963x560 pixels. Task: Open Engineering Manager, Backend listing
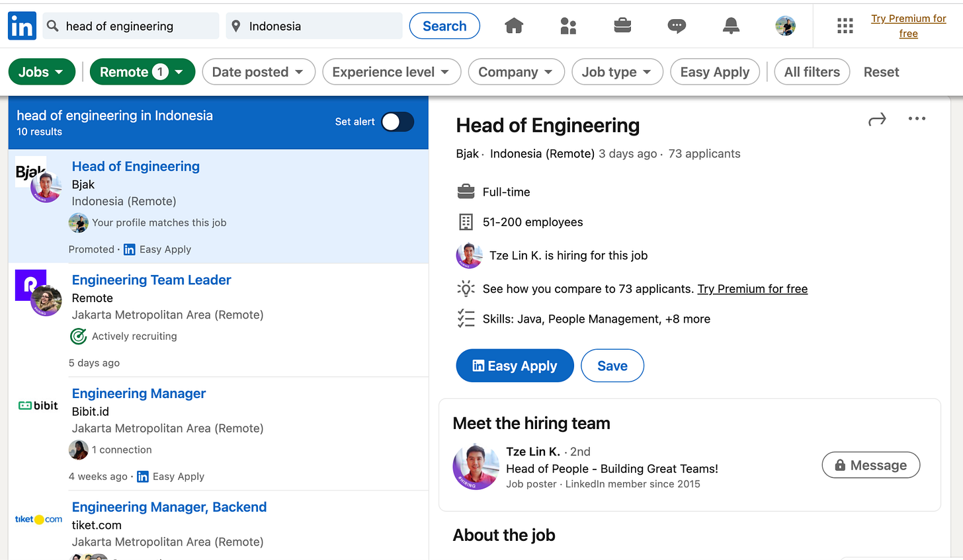[x=169, y=507]
